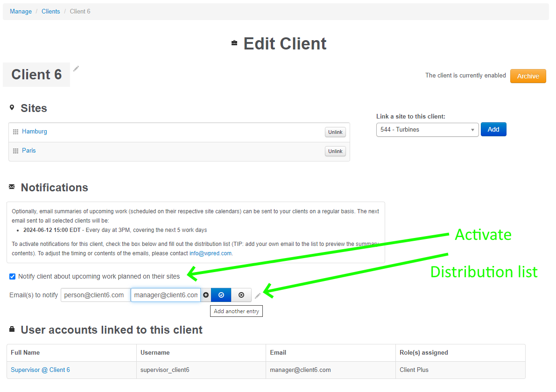Viewport: 556px width, 392px height.
Task: Select the manager@client6.com input field
Action: click(x=165, y=295)
